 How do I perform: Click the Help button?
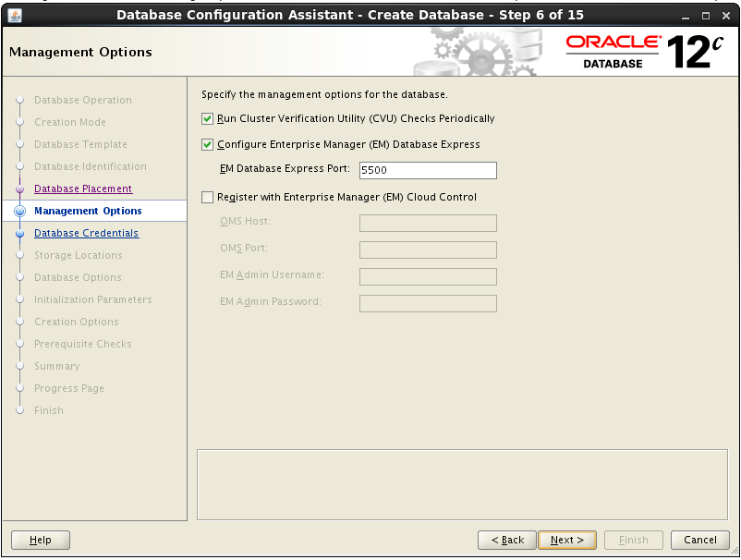40,540
